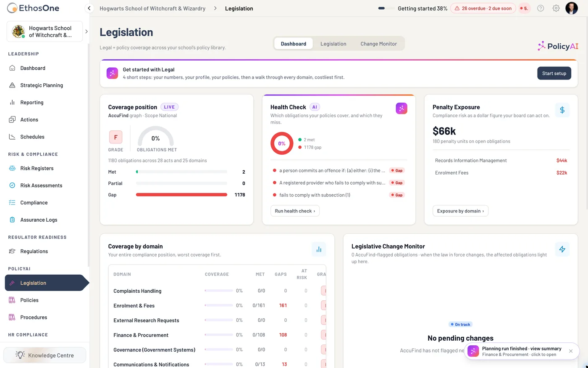Click Run health check button

point(295,211)
